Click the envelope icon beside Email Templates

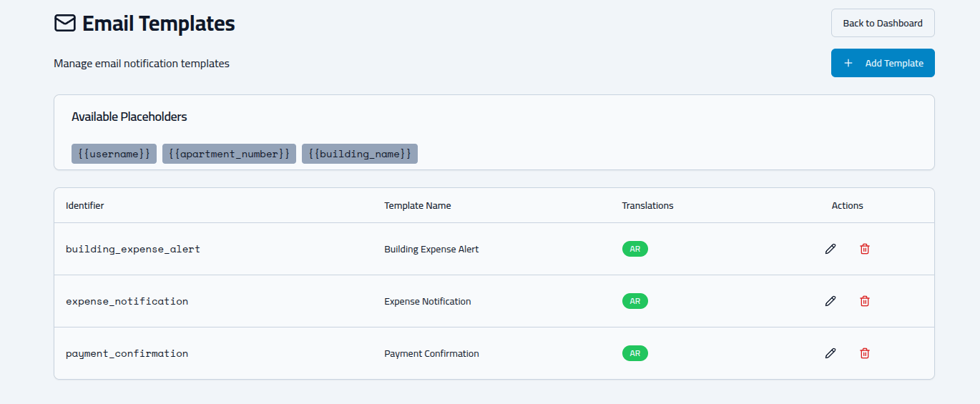[65, 24]
